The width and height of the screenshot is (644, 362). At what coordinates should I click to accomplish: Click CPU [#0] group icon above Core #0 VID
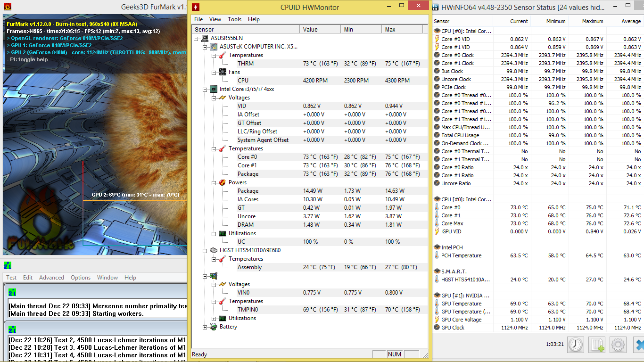point(437,31)
